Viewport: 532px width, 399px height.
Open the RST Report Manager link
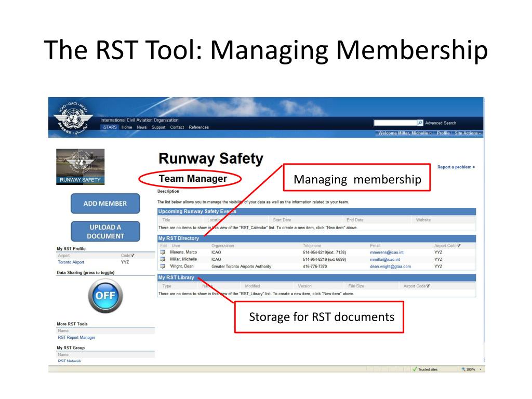(x=76, y=338)
